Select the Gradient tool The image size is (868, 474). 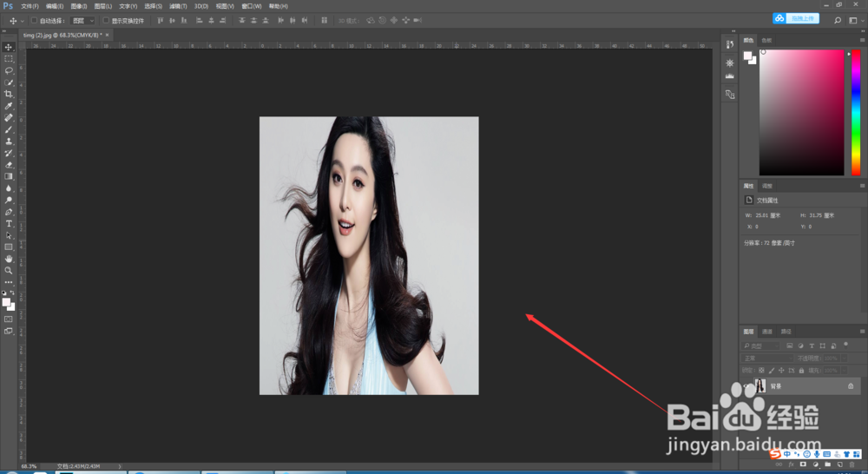[9, 176]
